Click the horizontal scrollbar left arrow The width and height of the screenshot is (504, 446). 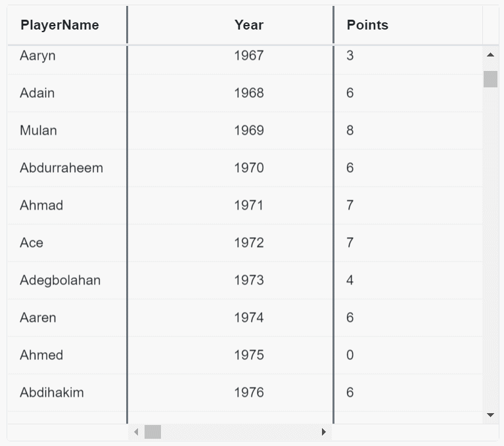136,432
